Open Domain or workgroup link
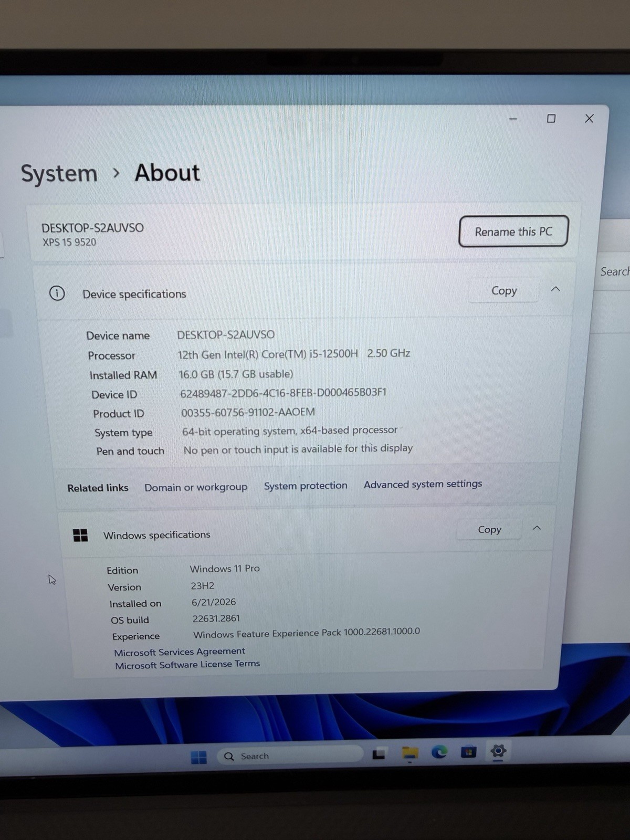 [196, 487]
